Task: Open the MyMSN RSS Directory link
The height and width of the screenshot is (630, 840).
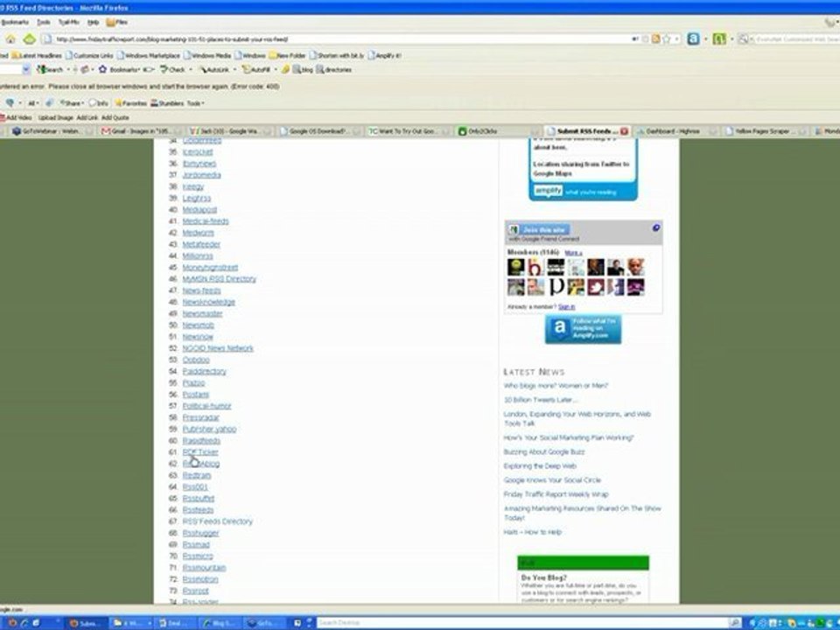Action: point(219,279)
